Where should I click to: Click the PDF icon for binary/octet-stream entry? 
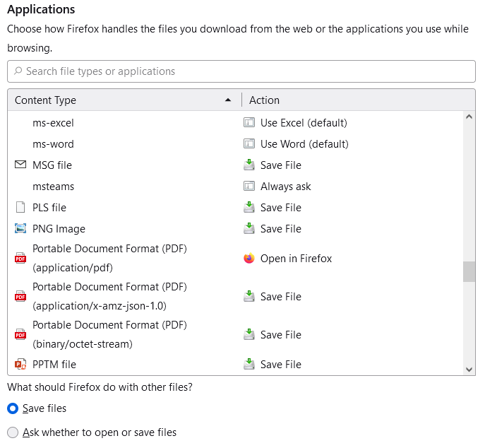20,335
